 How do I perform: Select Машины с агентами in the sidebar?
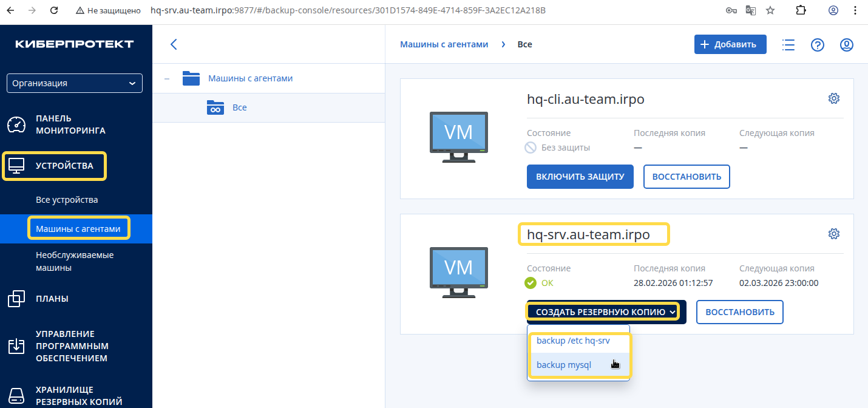click(78, 229)
